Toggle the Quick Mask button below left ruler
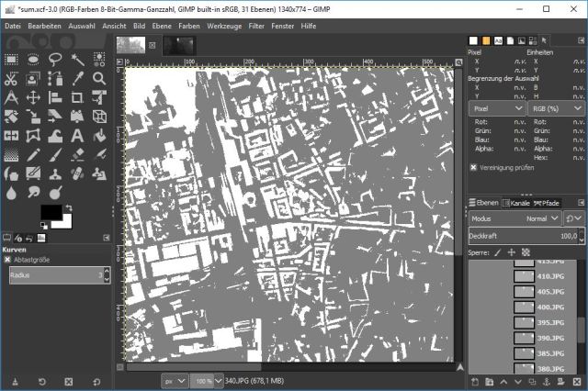The height and width of the screenshot is (391, 588). 120,367
